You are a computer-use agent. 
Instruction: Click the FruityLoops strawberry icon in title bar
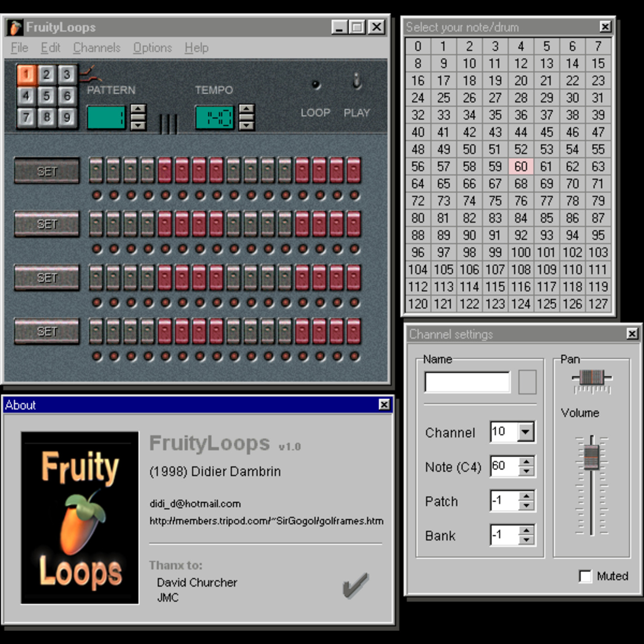(15, 28)
